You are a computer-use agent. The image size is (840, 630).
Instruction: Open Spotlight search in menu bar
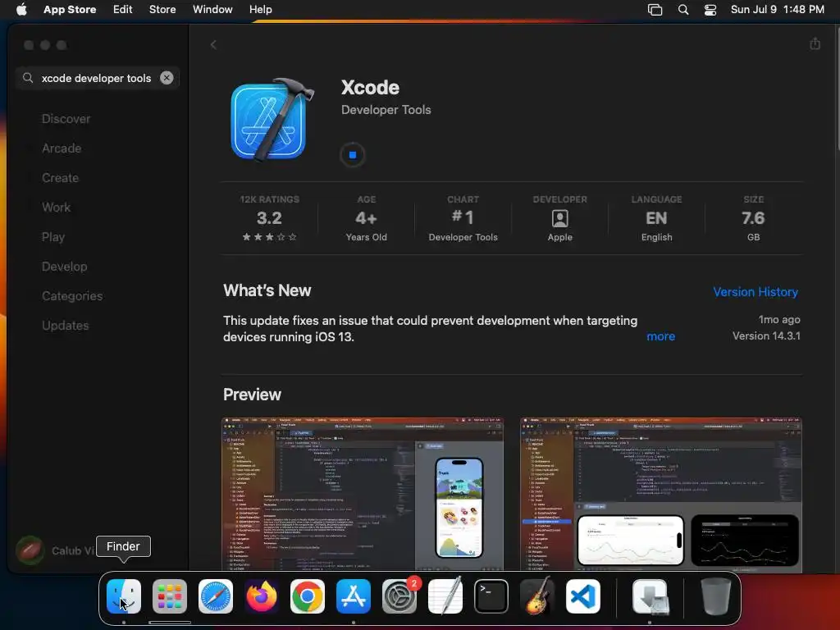(x=683, y=10)
